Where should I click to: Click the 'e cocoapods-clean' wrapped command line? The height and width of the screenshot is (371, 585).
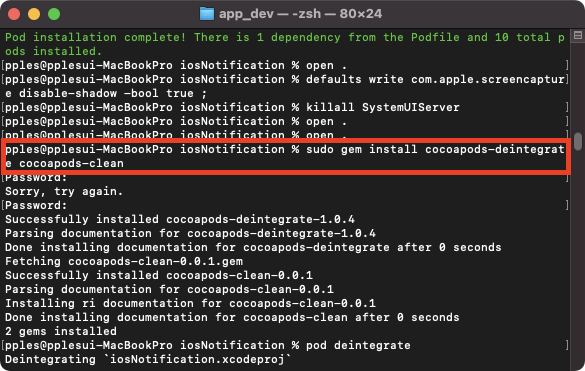[64, 163]
